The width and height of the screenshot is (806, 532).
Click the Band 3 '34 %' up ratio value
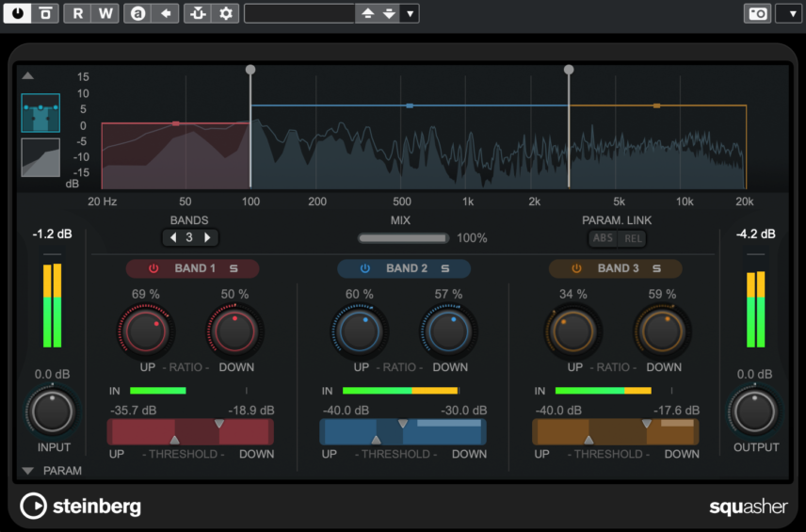573,294
